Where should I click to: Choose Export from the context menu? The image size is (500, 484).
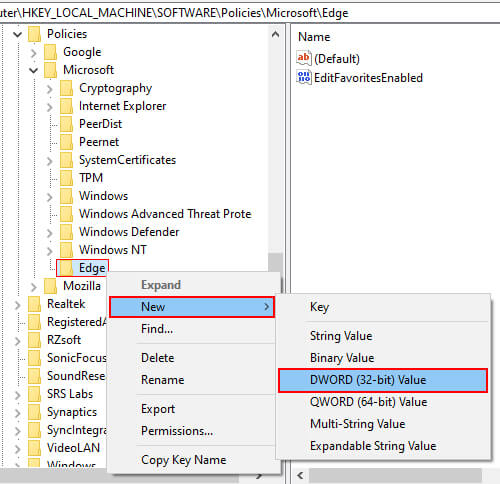click(x=192, y=409)
